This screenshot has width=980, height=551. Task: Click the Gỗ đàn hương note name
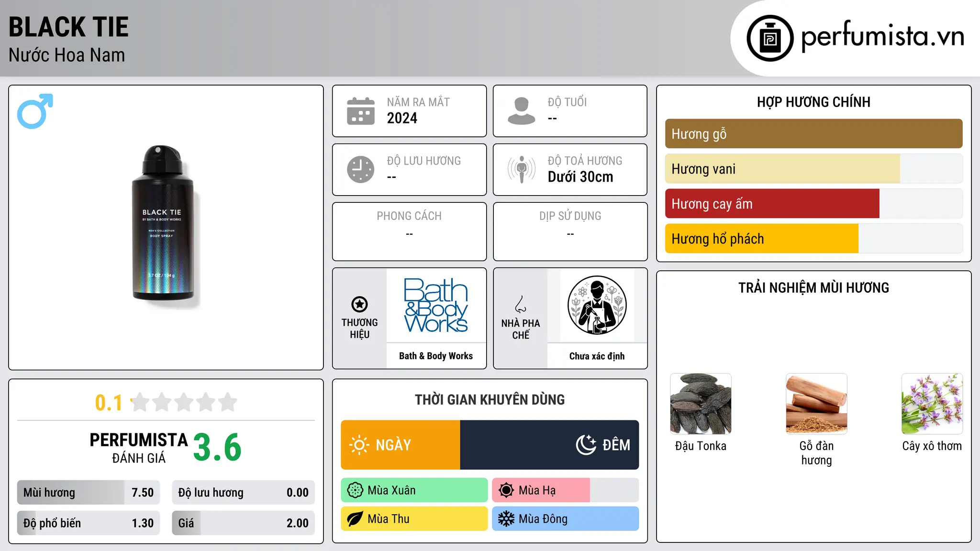816,453
